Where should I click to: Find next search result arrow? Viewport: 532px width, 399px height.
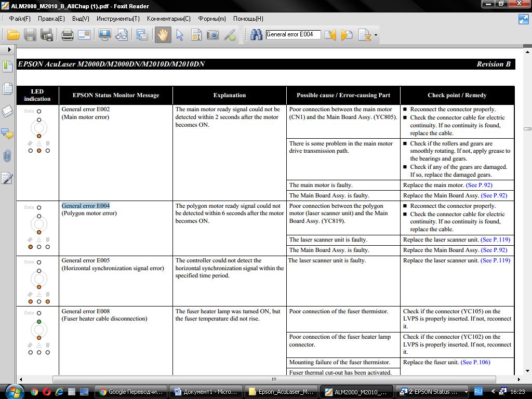[x=347, y=35]
